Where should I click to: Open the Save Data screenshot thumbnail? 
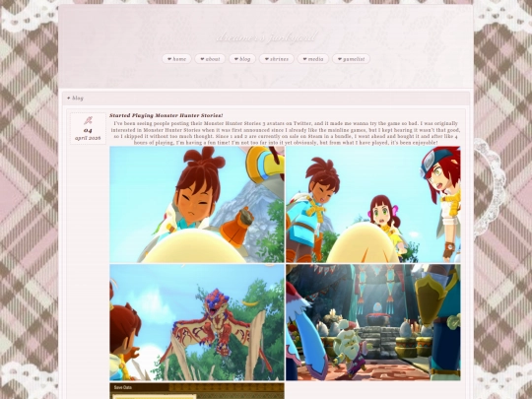(x=197, y=390)
